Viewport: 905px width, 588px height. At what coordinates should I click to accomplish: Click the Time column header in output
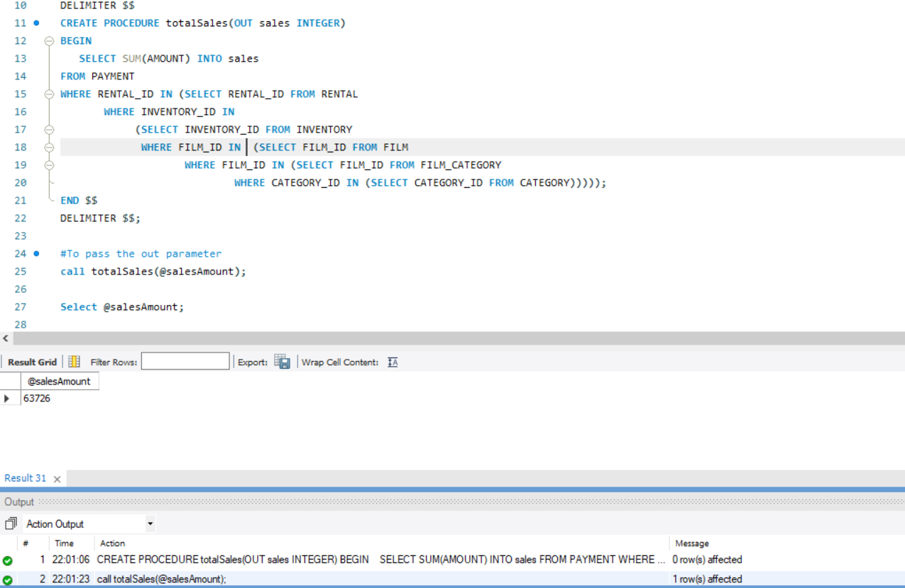coord(65,543)
